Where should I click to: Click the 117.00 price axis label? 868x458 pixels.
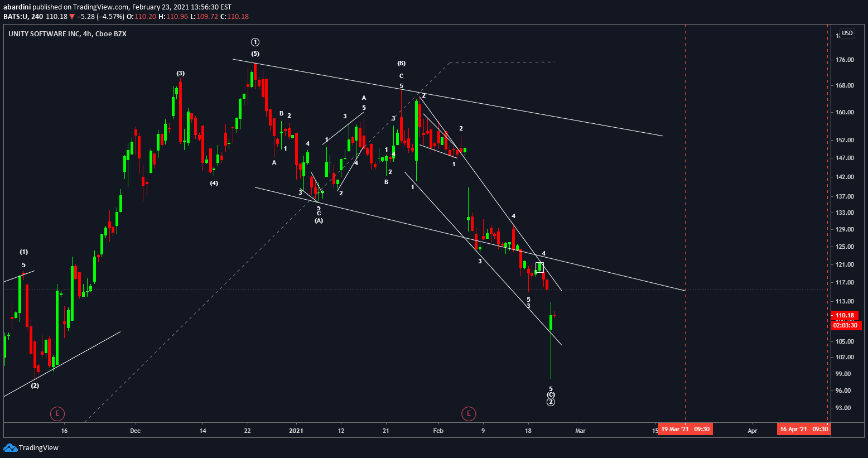click(845, 282)
